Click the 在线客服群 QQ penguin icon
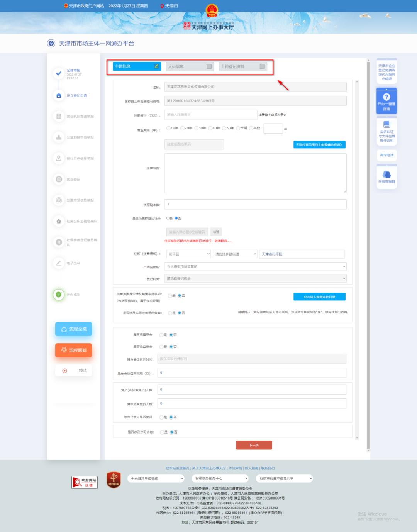 [x=386, y=175]
